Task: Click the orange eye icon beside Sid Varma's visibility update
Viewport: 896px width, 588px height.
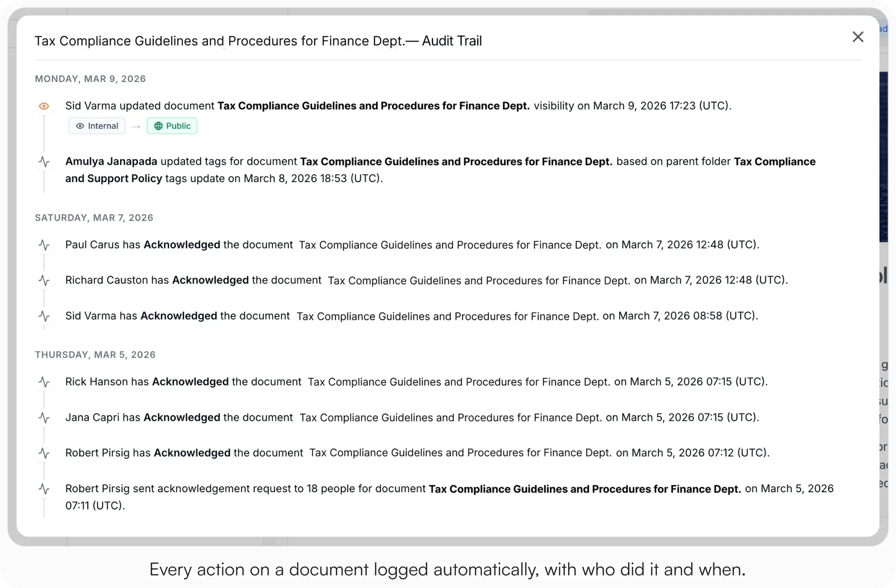Action: pos(44,106)
